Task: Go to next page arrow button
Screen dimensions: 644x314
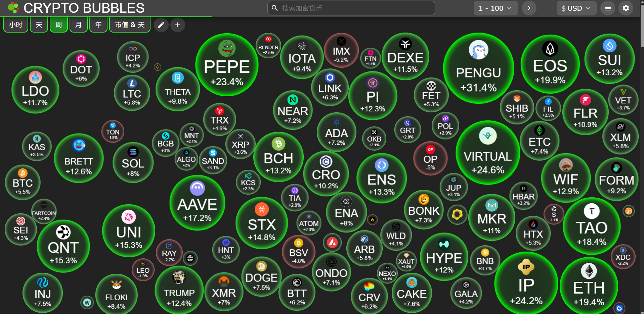Action: (529, 8)
